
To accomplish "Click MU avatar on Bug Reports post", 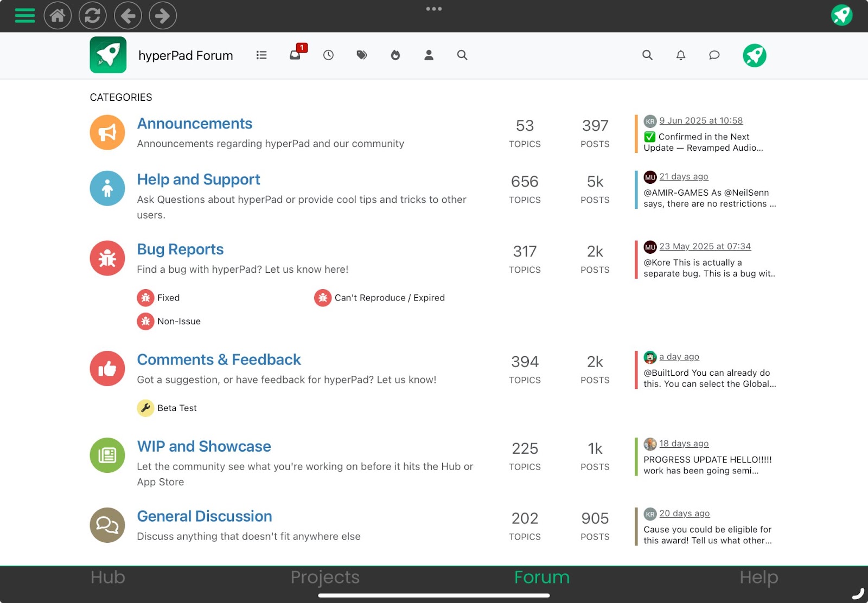I will pos(650,247).
